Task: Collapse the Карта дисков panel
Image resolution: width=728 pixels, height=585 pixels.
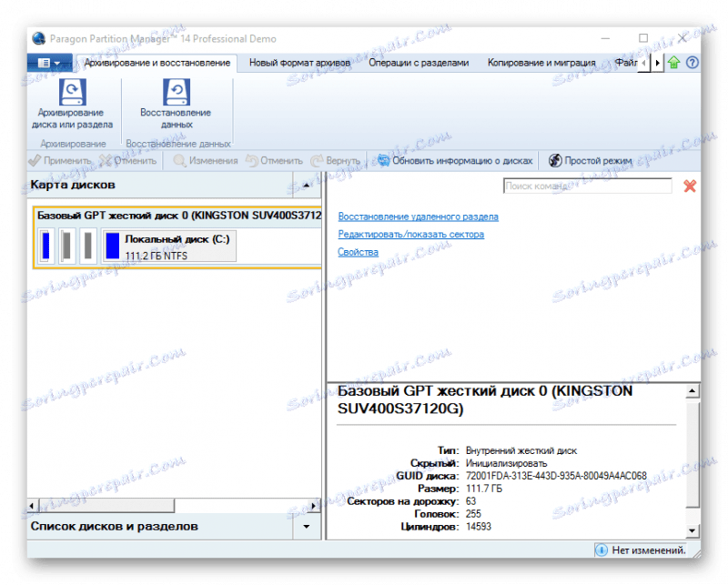Action: click(x=307, y=185)
